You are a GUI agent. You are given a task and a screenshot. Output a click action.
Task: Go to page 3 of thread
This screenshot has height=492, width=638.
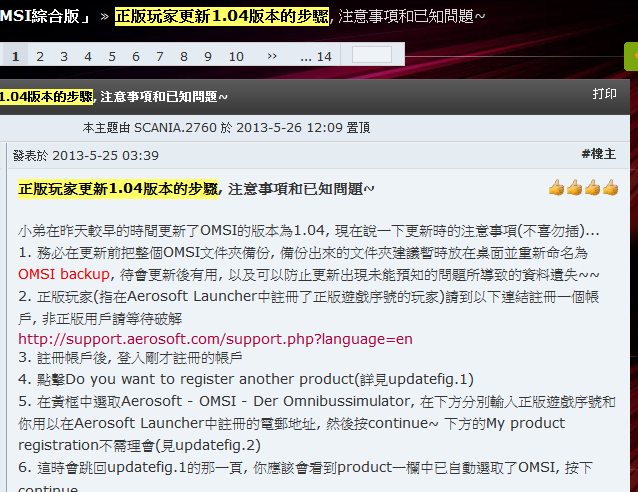(64, 56)
